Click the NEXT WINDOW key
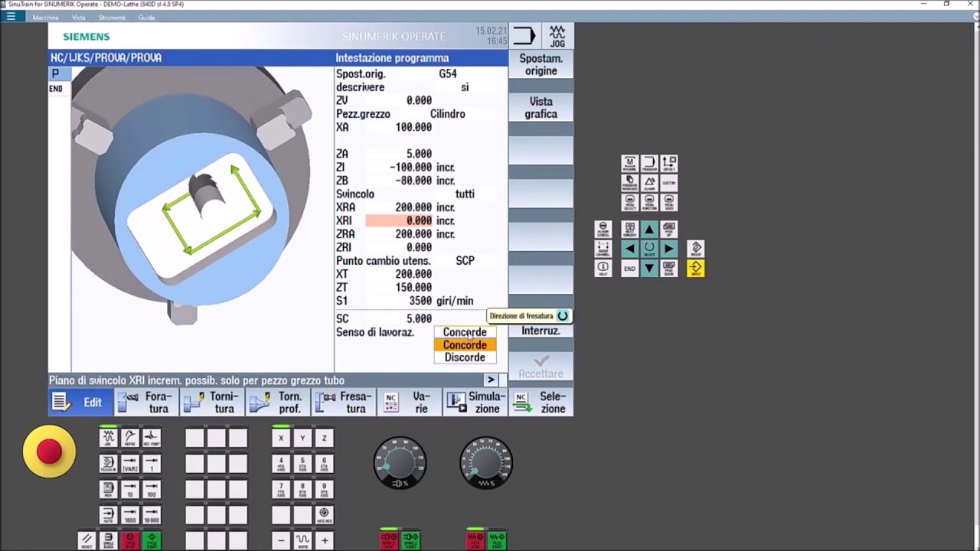 (630, 229)
